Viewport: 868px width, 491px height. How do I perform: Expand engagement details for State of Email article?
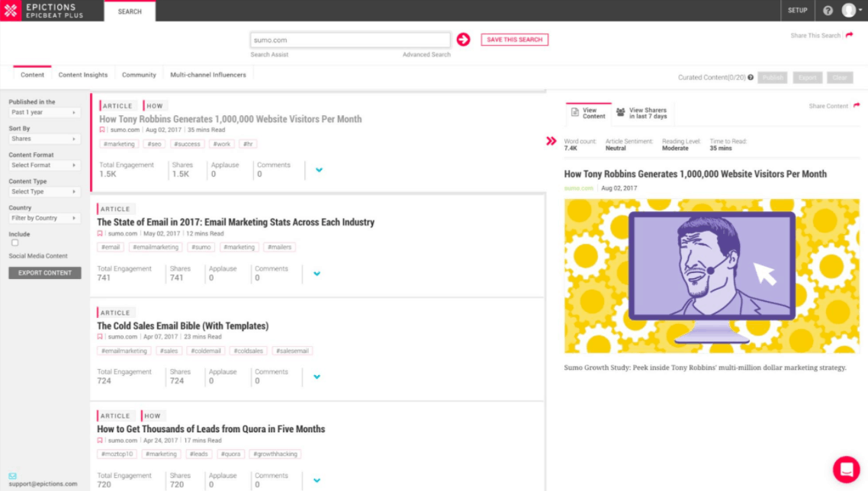click(317, 274)
